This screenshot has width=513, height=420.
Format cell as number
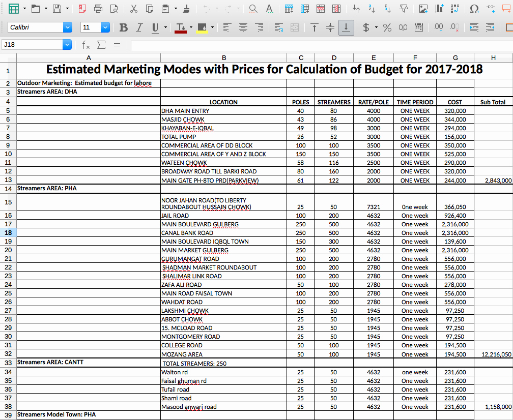pyautogui.click(x=403, y=28)
